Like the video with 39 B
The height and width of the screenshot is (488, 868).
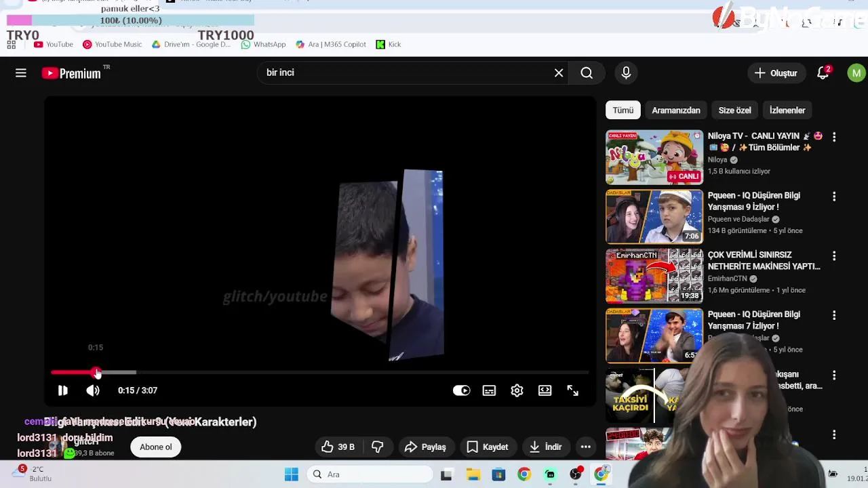pyautogui.click(x=338, y=447)
